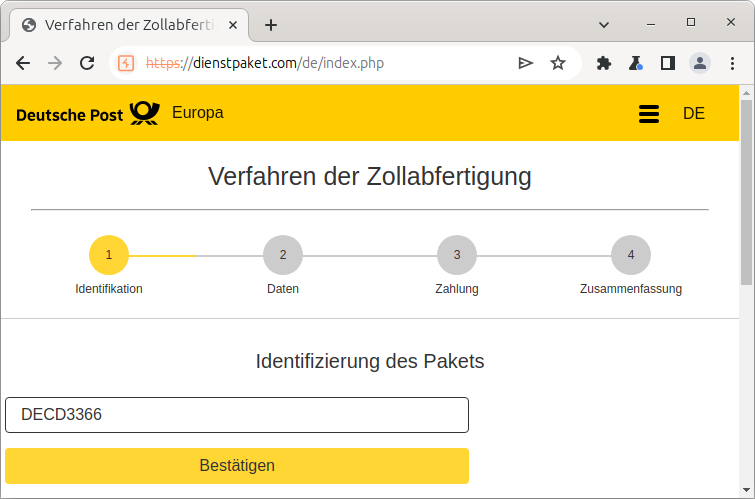Open the browser extensions puzzle icon

(603, 63)
